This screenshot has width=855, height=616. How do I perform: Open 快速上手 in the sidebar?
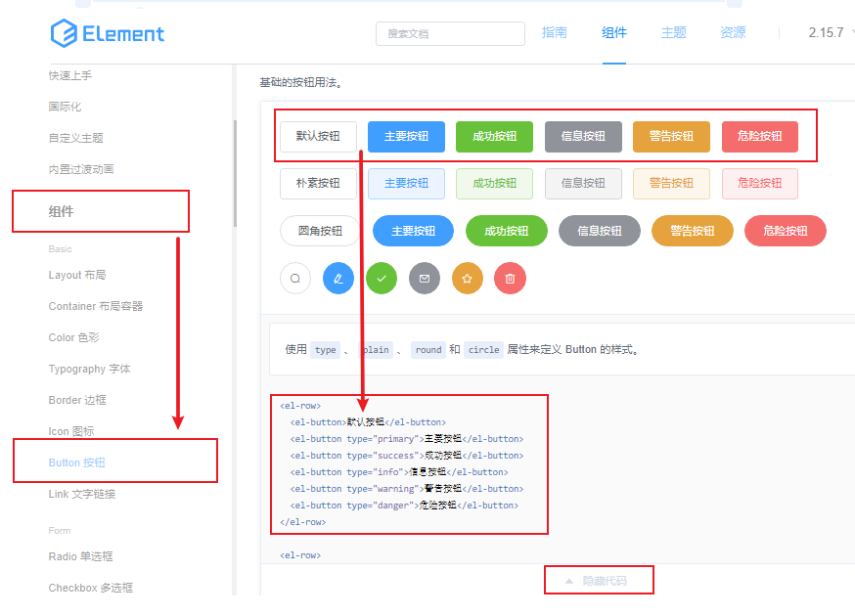coord(70,75)
